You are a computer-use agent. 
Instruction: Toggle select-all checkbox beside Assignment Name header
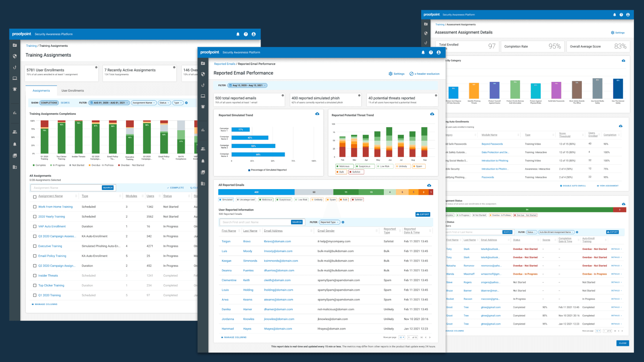35,197
